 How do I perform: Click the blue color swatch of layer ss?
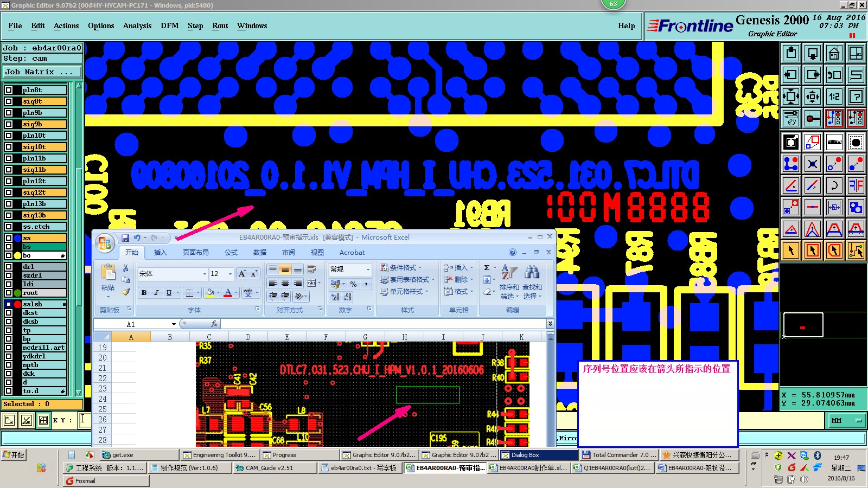pos(17,238)
